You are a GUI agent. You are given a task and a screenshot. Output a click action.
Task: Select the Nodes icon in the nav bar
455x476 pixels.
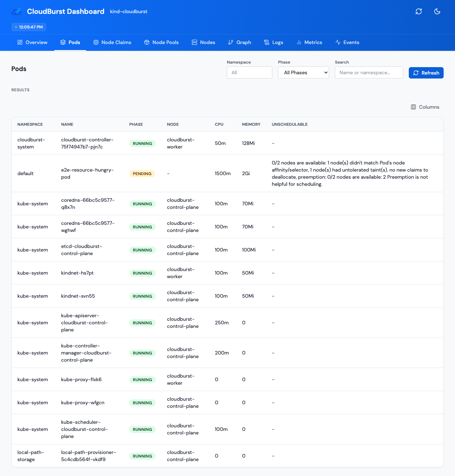(x=194, y=42)
